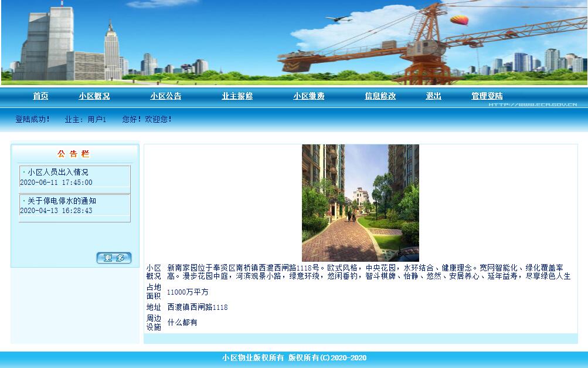Image resolution: width=588 pixels, height=368 pixels.
Task: Click 退出 to log out
Action: (433, 96)
